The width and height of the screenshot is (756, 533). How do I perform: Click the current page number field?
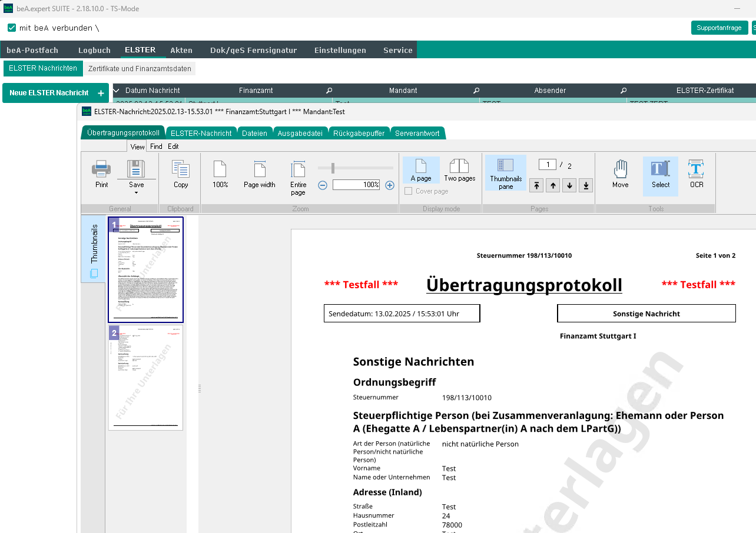pos(548,165)
